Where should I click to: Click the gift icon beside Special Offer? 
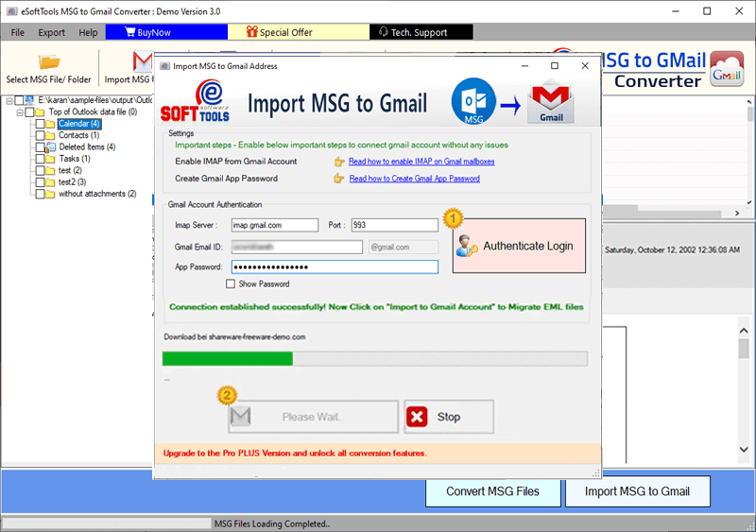251,32
